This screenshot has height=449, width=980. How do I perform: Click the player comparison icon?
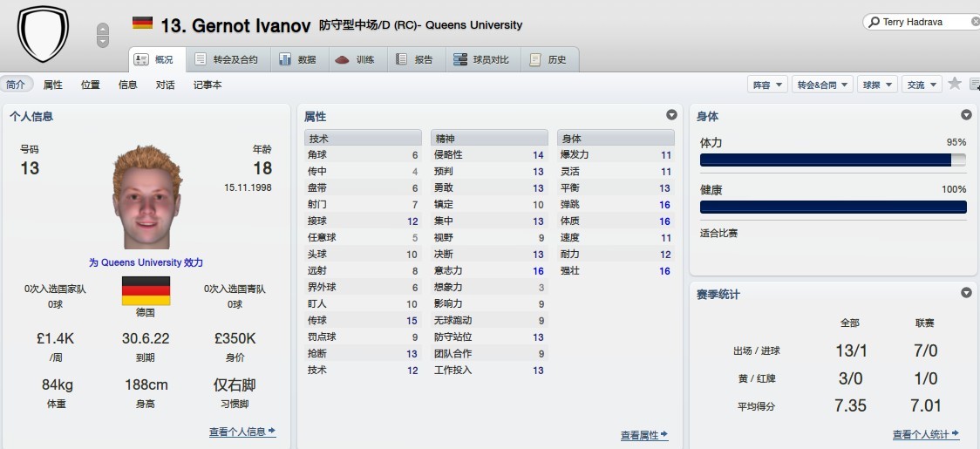(460, 59)
